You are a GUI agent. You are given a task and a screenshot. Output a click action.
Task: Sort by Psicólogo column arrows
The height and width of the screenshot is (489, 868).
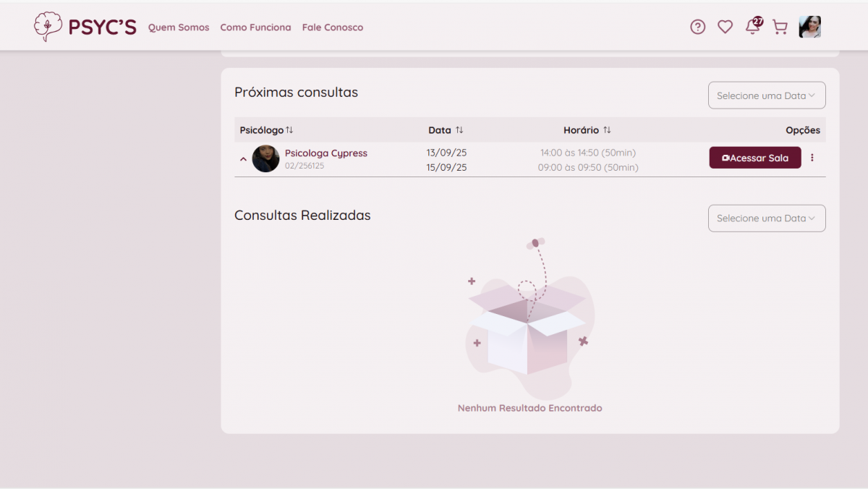pos(289,130)
